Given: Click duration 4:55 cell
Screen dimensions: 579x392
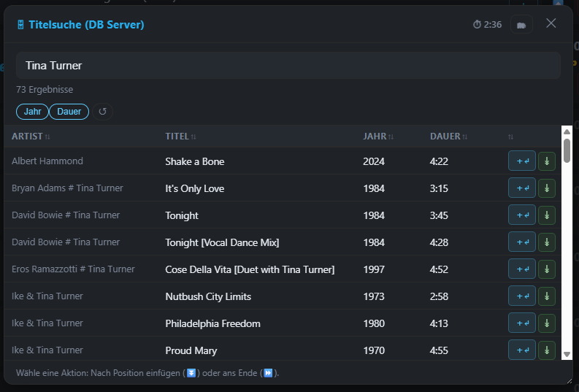Looking at the screenshot, I should click(x=439, y=350).
